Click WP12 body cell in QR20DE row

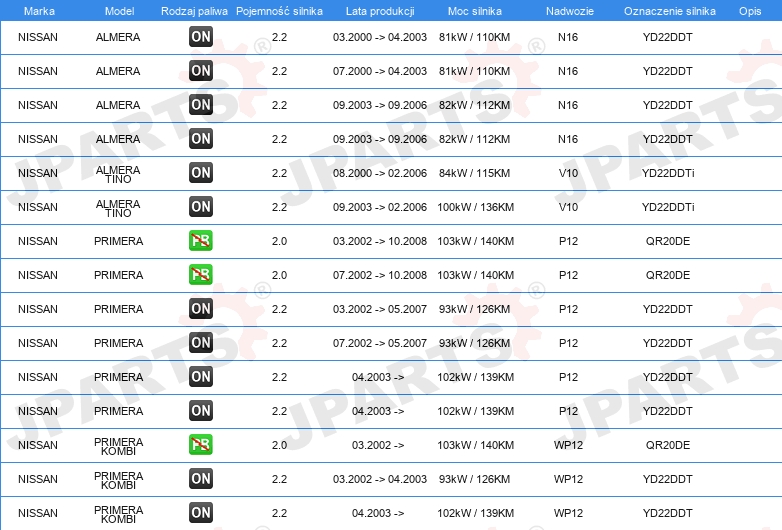(568, 445)
